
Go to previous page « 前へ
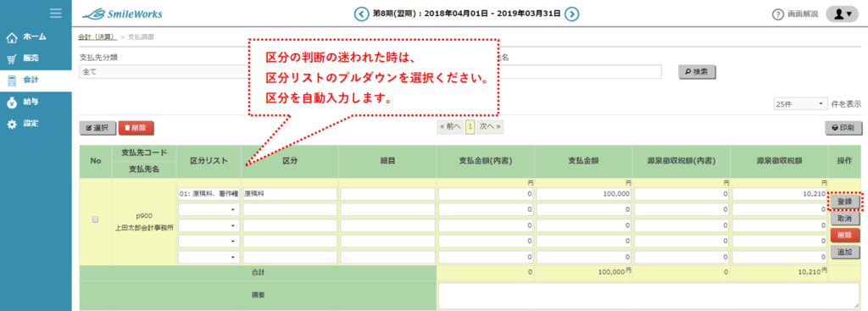point(450,127)
